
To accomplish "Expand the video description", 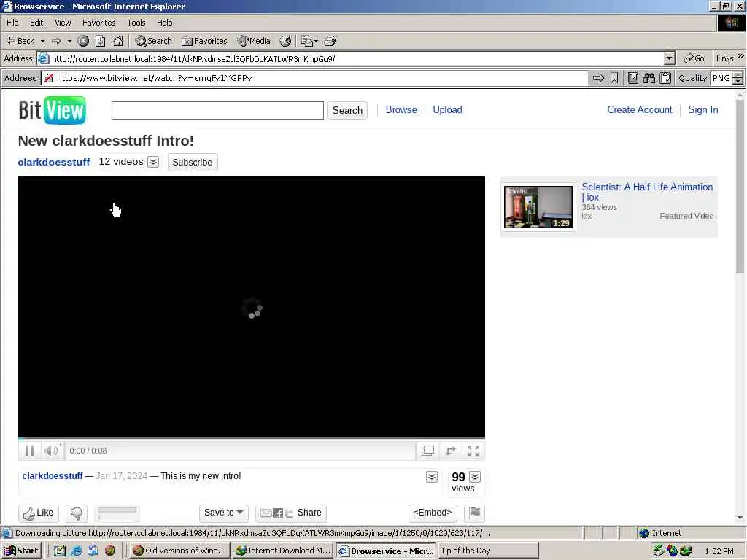I will click(432, 477).
